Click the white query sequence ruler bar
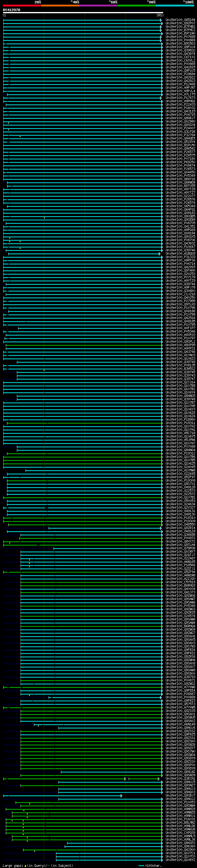 coord(83,13)
